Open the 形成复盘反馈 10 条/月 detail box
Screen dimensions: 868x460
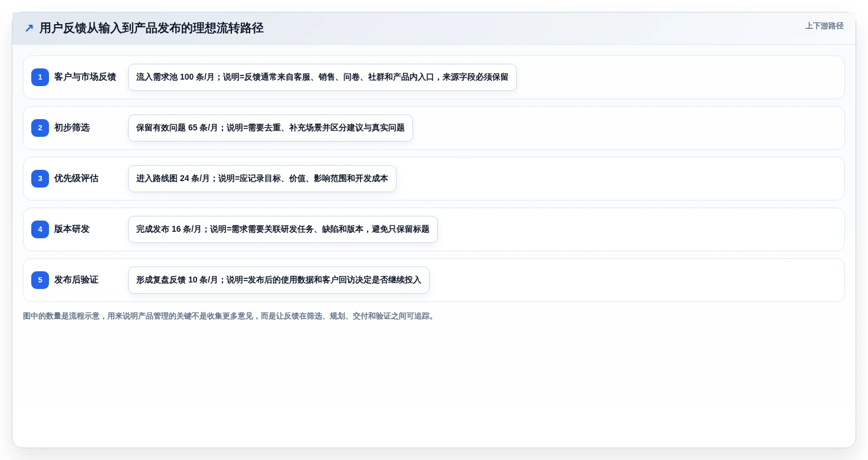279,280
